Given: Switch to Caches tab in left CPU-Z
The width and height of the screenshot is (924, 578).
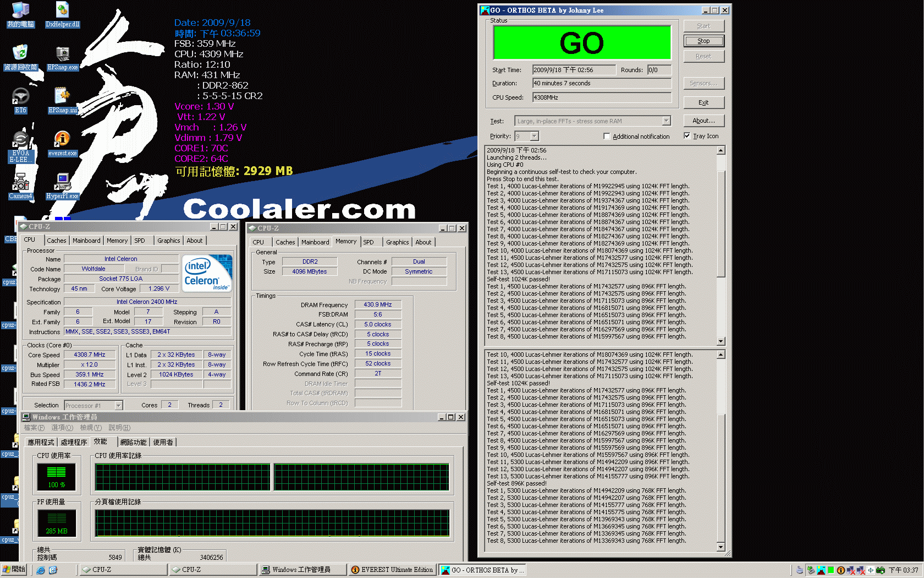Looking at the screenshot, I should tap(56, 241).
